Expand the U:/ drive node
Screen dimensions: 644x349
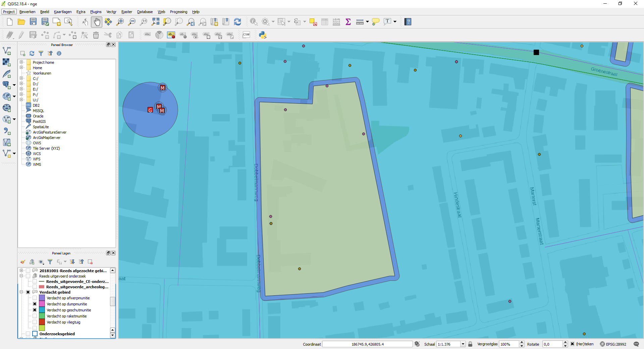[21, 100]
